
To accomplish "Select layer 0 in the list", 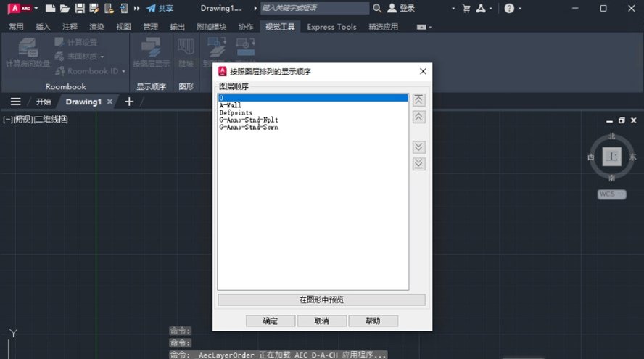I will [313, 98].
